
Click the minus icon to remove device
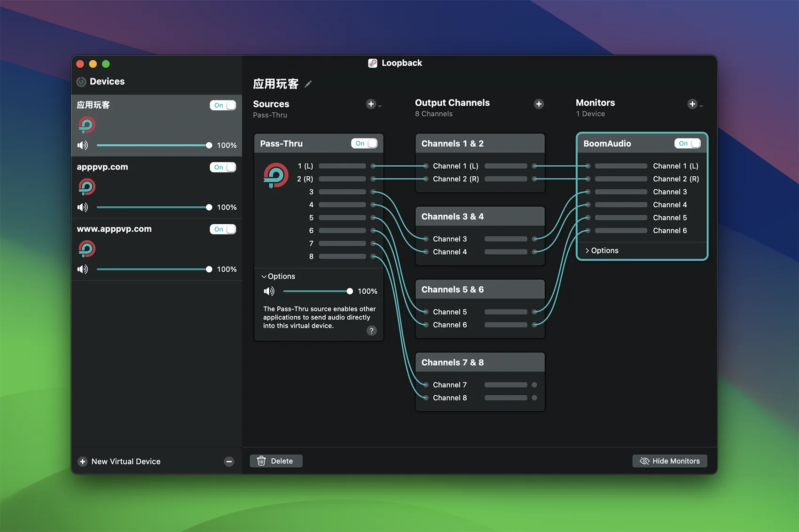pyautogui.click(x=229, y=462)
